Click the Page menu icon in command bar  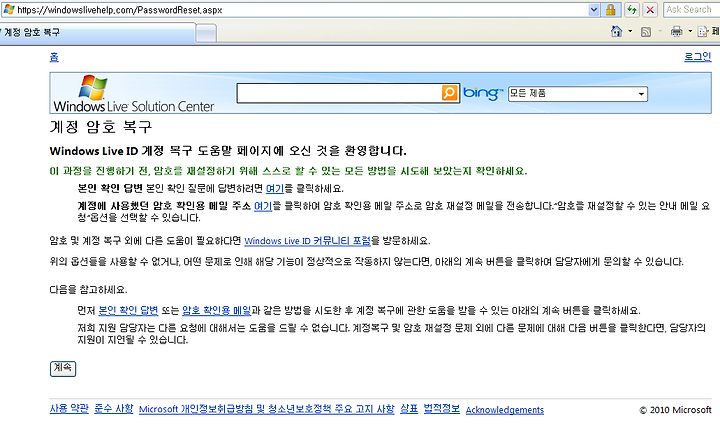[703, 31]
